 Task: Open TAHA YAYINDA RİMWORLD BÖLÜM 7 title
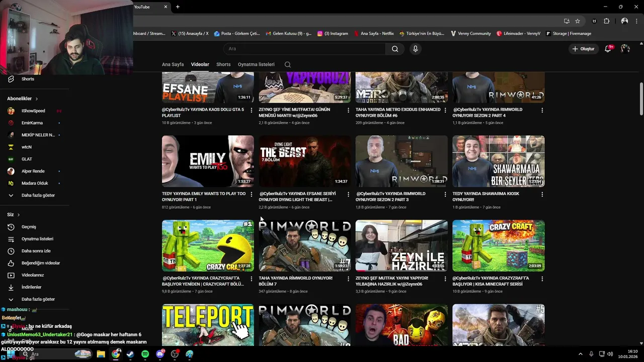(x=296, y=281)
